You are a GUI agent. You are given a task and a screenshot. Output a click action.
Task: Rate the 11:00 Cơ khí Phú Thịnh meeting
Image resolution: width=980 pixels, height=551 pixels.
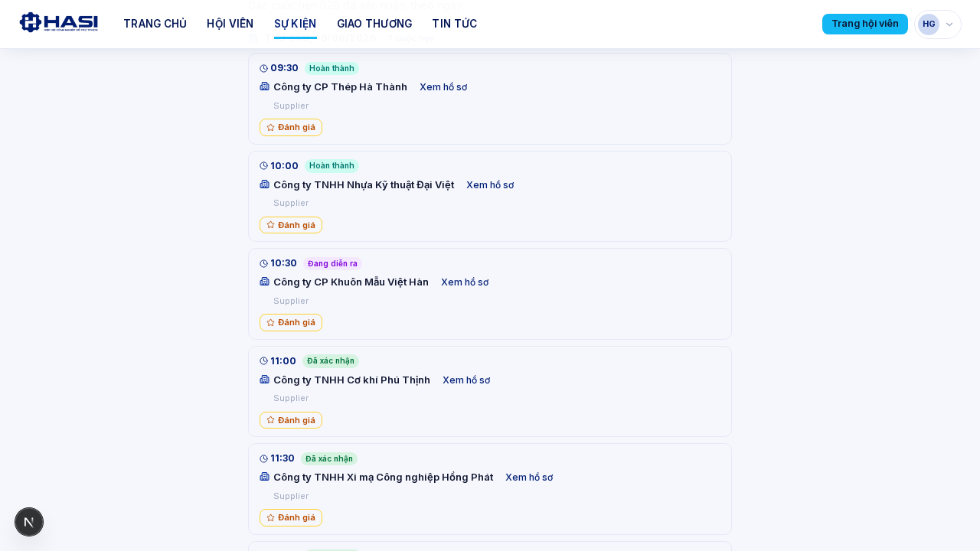click(291, 420)
